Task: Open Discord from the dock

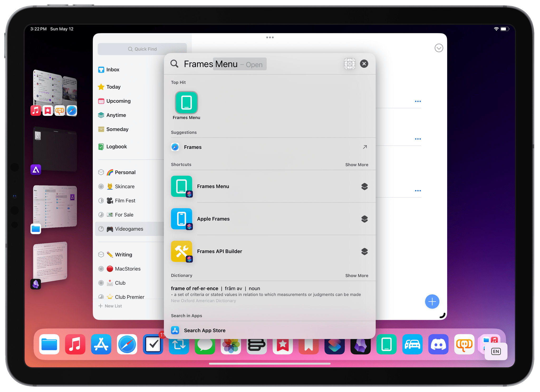Action: tap(438, 345)
